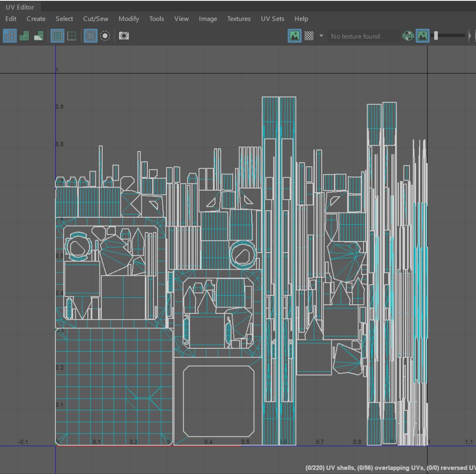
Task: Click the RGB channels display icon
Action: click(408, 36)
